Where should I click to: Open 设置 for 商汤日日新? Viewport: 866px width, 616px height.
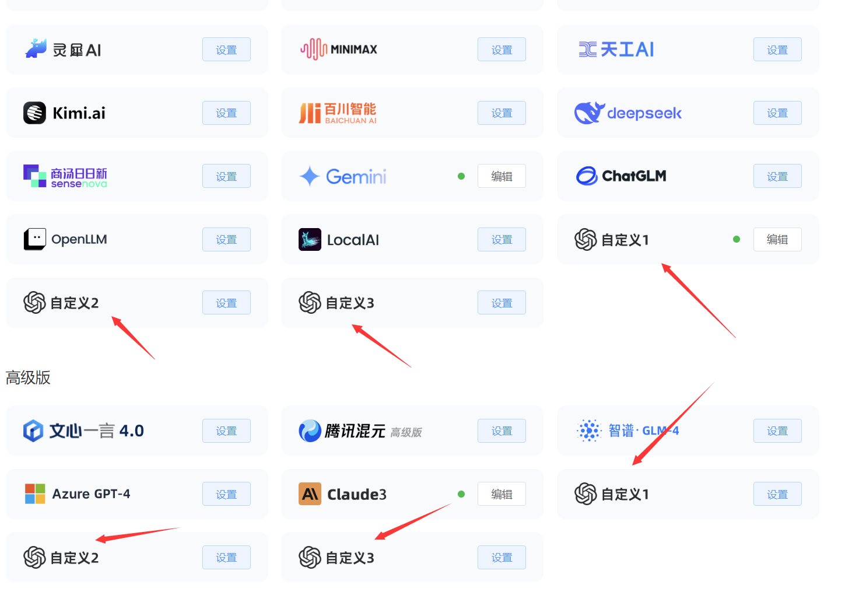coord(226,176)
